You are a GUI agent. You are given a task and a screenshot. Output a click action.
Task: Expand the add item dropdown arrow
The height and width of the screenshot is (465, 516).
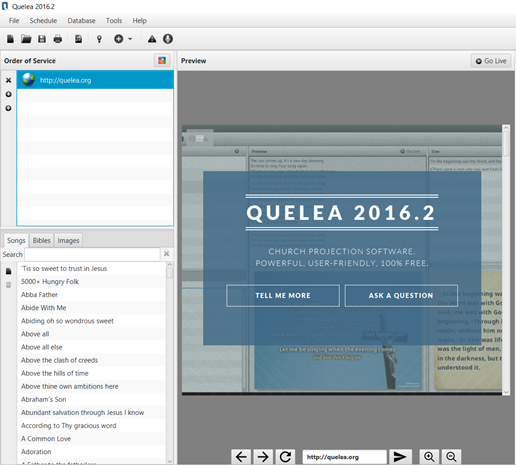(x=130, y=39)
